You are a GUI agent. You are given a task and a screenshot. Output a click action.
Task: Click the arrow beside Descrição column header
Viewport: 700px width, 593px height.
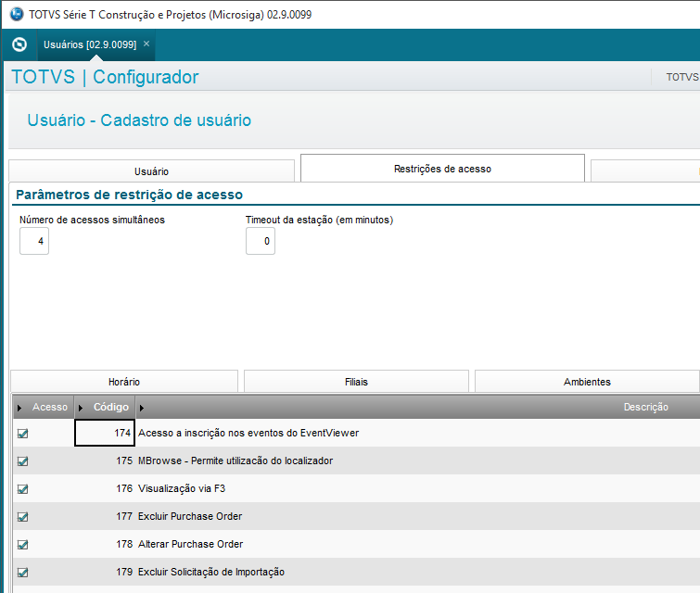point(142,408)
